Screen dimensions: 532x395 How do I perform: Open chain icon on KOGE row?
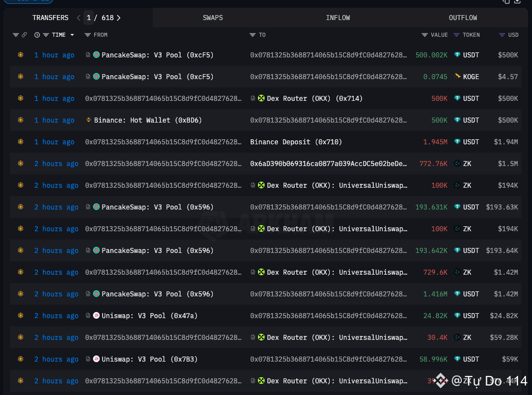(21, 76)
